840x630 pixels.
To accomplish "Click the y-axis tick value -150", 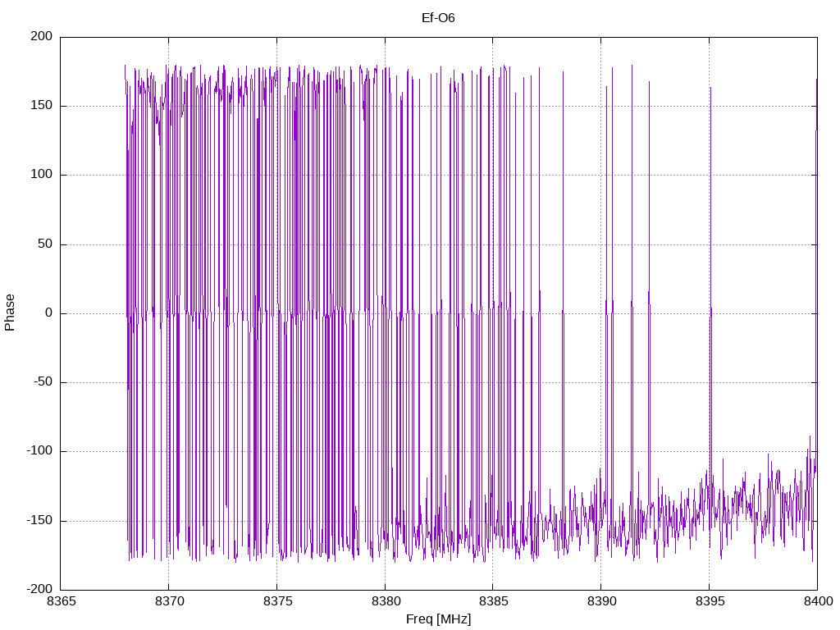I will [39, 520].
